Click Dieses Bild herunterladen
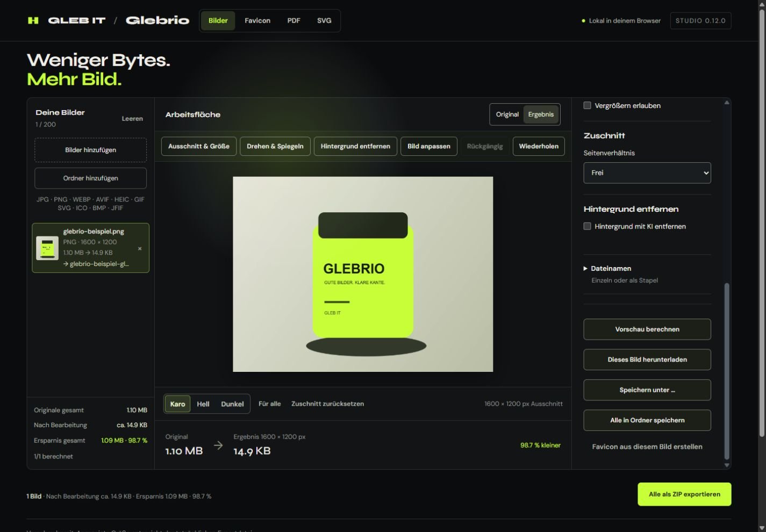Viewport: 766px width, 532px height. (x=647, y=360)
